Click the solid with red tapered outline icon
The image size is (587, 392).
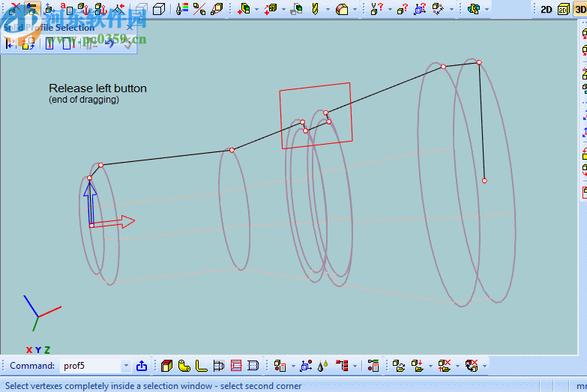pyautogui.click(x=217, y=8)
